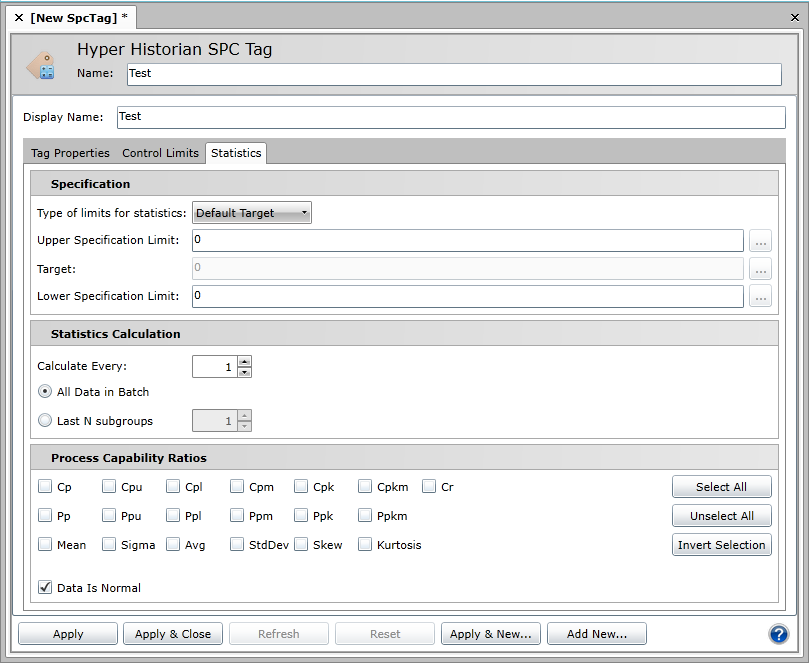Select the Last N subgroups radio option
This screenshot has height=663, width=809.
click(x=45, y=421)
